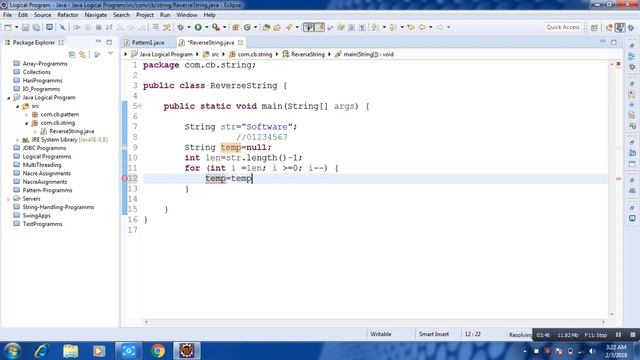Open the File menu
Screen dimensions: 640x360
click(x=7, y=15)
